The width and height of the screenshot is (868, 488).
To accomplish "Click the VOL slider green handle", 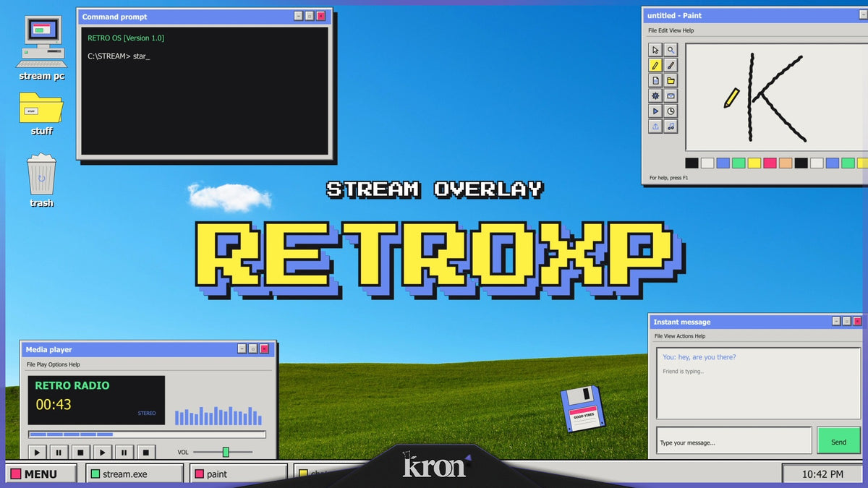I will click(226, 452).
